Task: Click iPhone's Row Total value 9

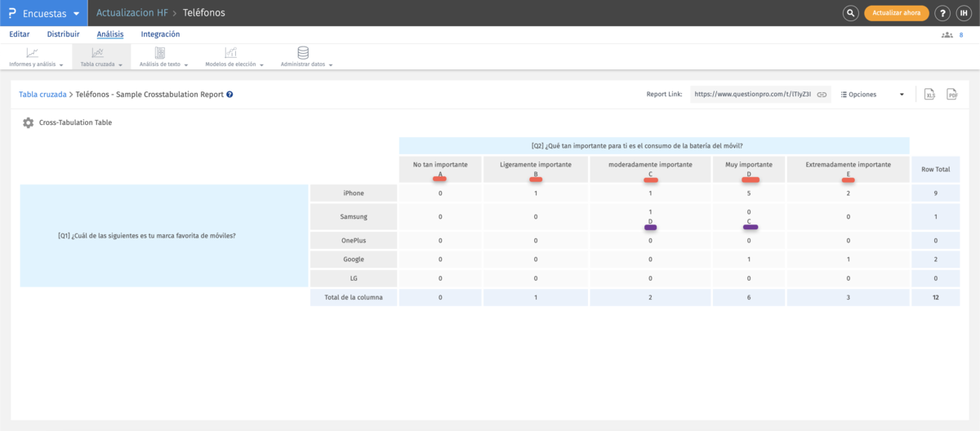Action: pos(936,193)
